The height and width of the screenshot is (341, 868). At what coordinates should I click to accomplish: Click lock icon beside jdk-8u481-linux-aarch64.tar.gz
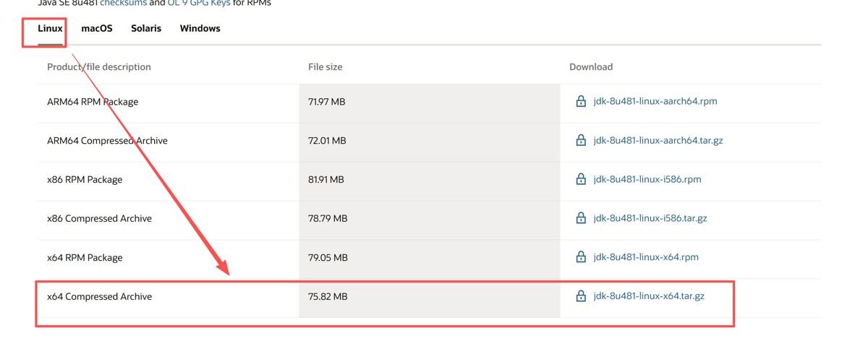click(580, 140)
